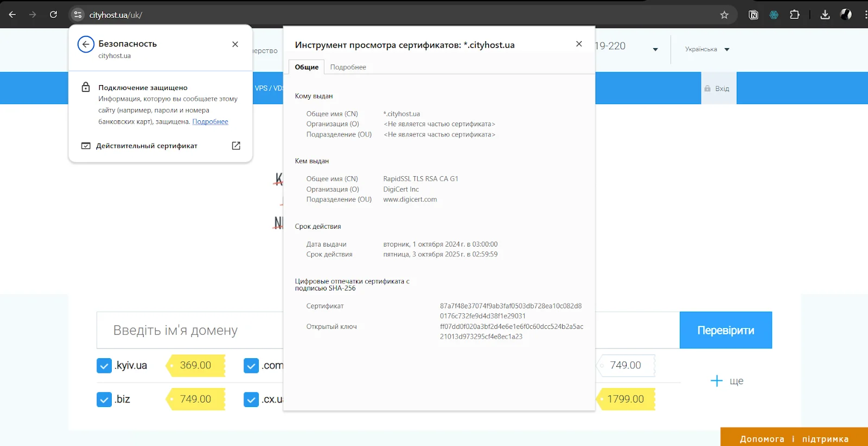Viewport: 868px width, 446px height.
Task: Click the .kyiv.ua domain label
Action: pos(131,366)
